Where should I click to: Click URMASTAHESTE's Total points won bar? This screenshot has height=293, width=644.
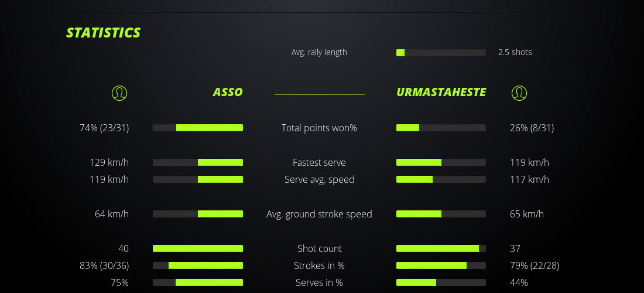tap(441, 128)
